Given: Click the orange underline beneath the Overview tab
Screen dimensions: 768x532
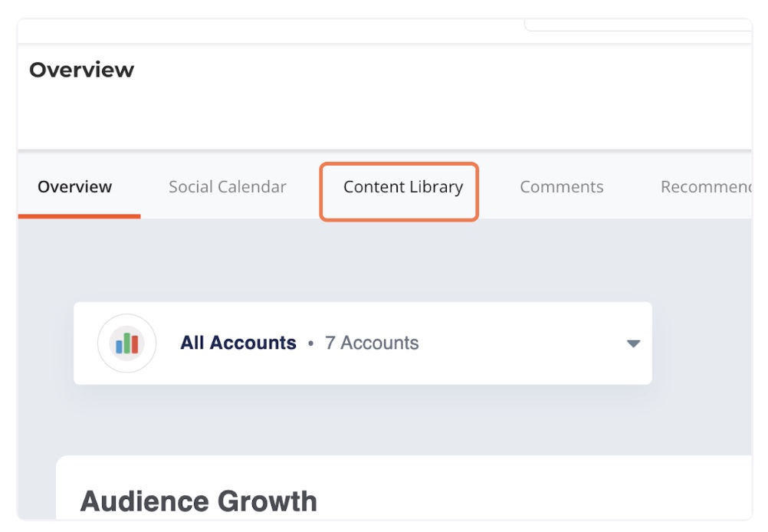Looking at the screenshot, I should [x=79, y=216].
